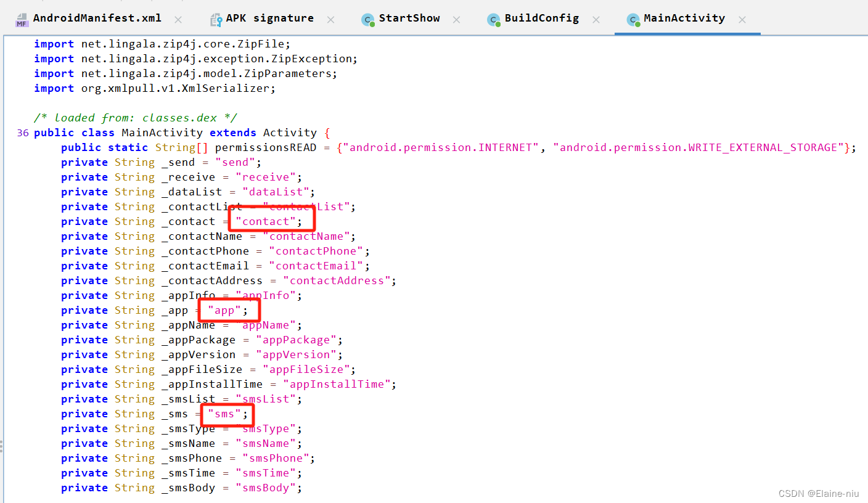Viewport: 868px width, 503px height.
Task: Click the _contactName variable
Action: click(x=202, y=236)
